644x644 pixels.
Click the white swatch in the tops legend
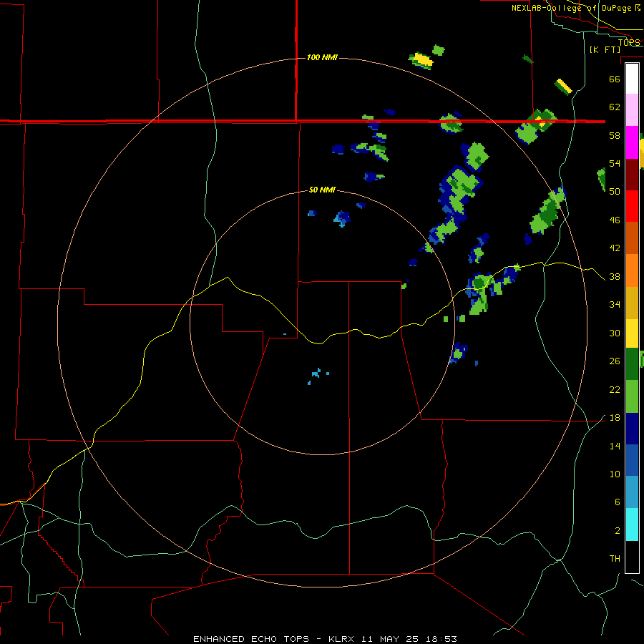[632, 79]
